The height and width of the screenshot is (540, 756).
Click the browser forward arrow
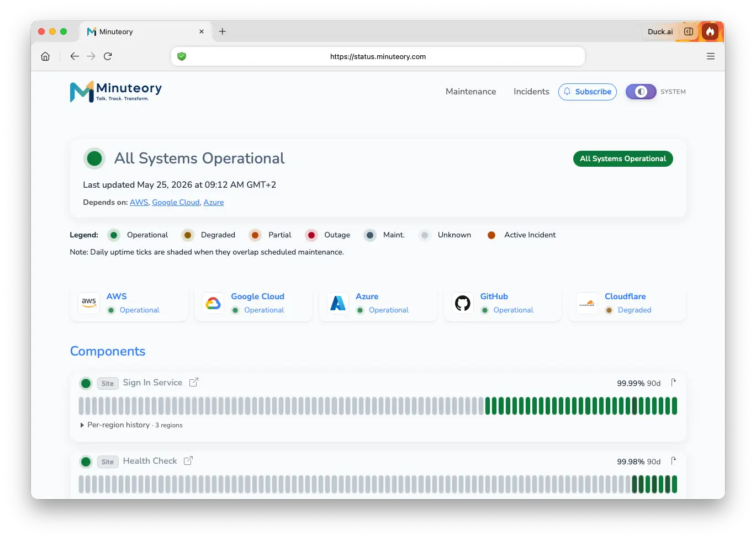pyautogui.click(x=91, y=56)
